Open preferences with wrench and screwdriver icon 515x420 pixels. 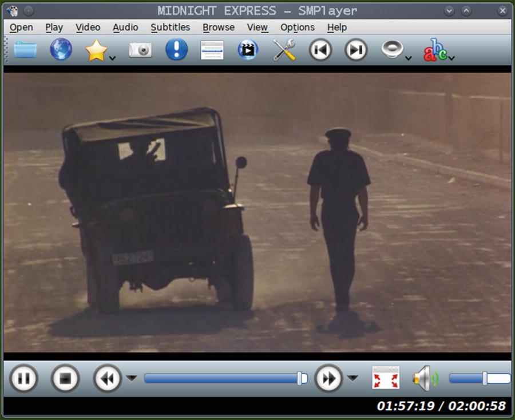284,50
